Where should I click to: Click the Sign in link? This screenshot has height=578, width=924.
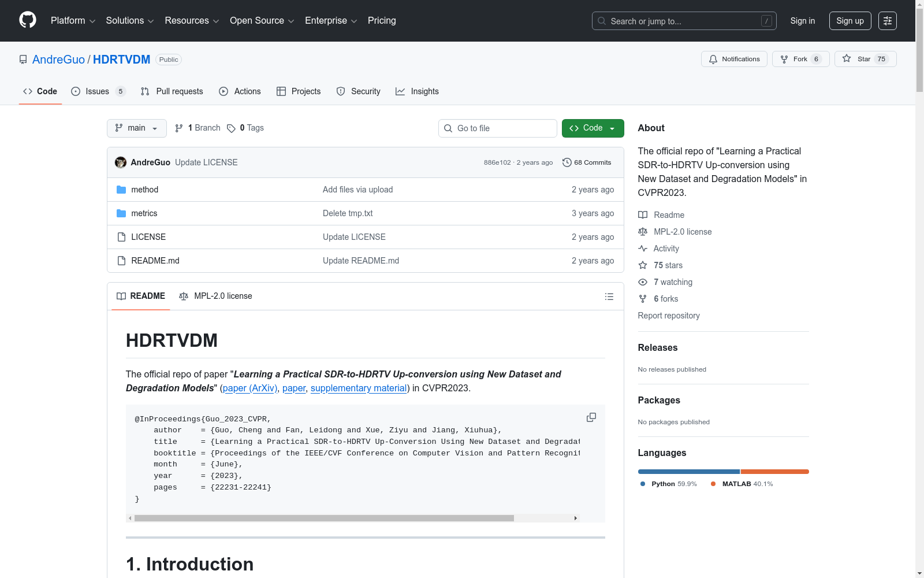click(803, 21)
